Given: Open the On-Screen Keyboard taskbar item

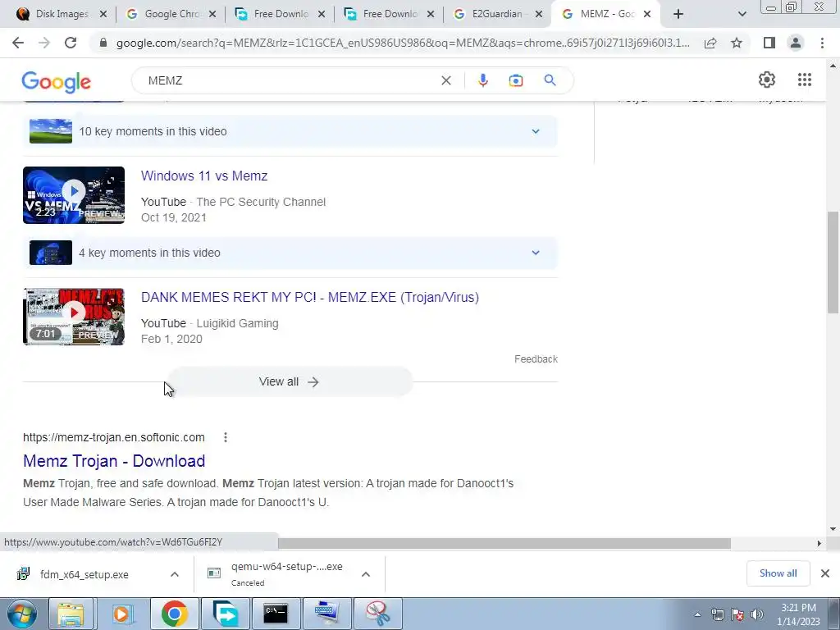Looking at the screenshot, I should pyautogui.click(x=326, y=614).
